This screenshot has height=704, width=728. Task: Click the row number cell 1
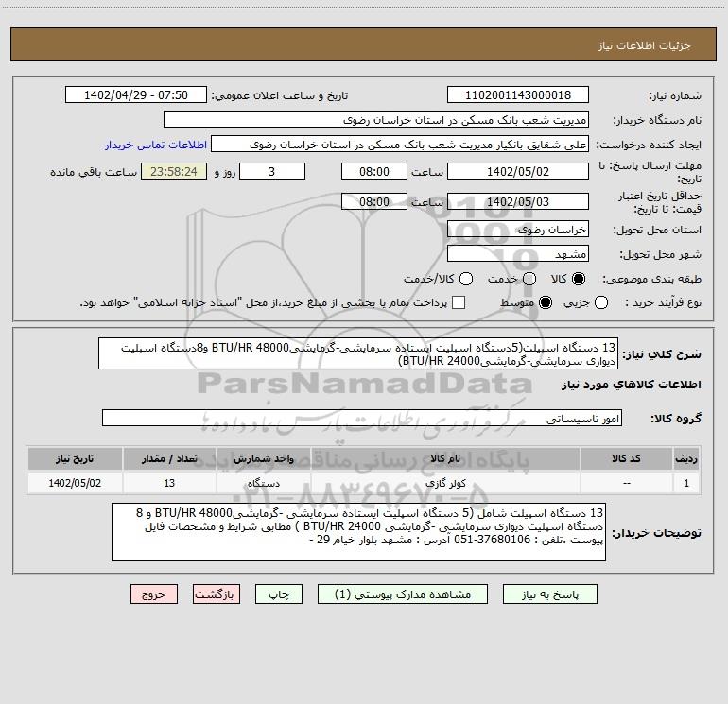point(686,483)
